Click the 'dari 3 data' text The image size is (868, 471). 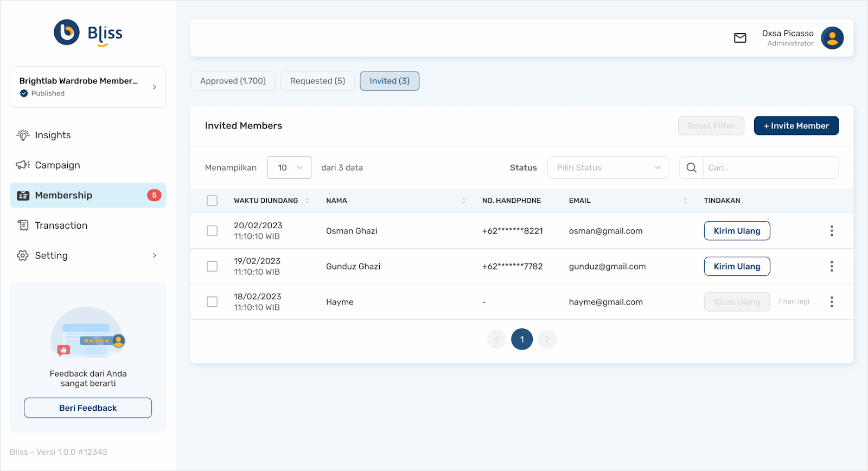click(342, 167)
